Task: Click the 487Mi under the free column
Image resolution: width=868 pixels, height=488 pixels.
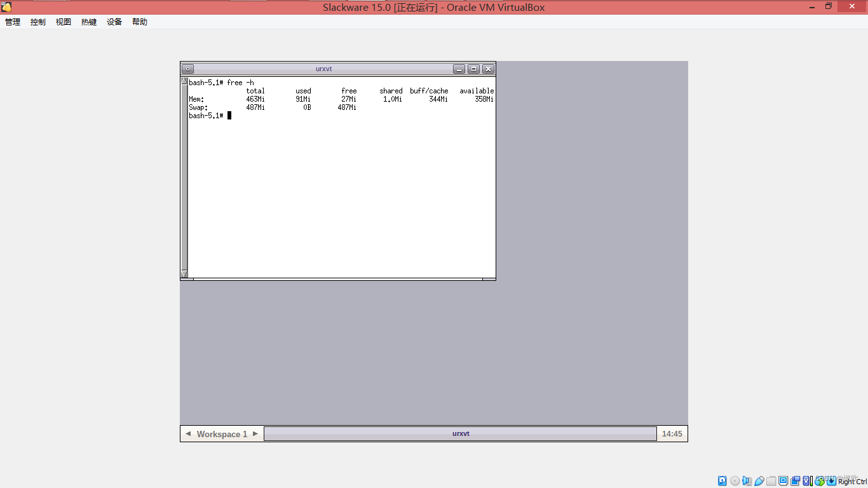Action: tap(347, 107)
